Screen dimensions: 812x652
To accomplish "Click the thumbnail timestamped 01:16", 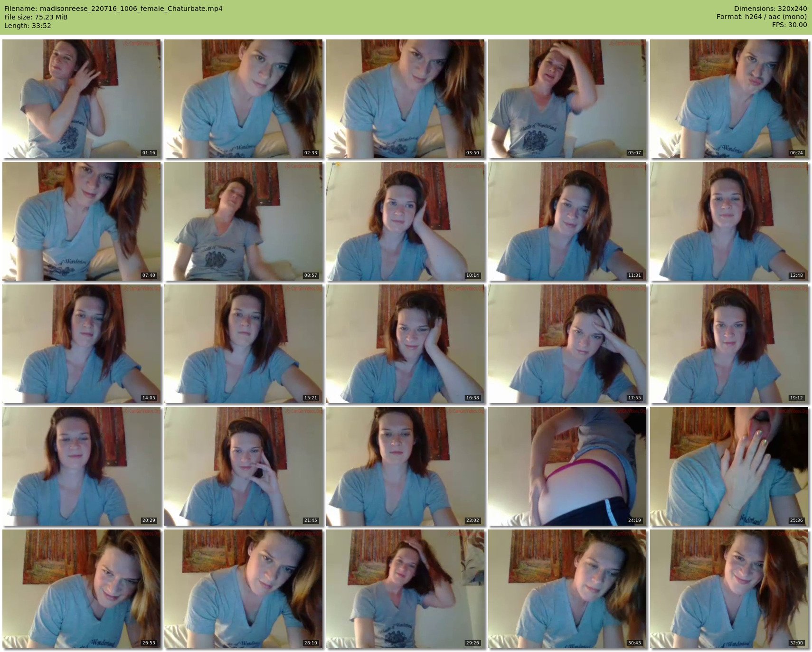I will click(82, 99).
